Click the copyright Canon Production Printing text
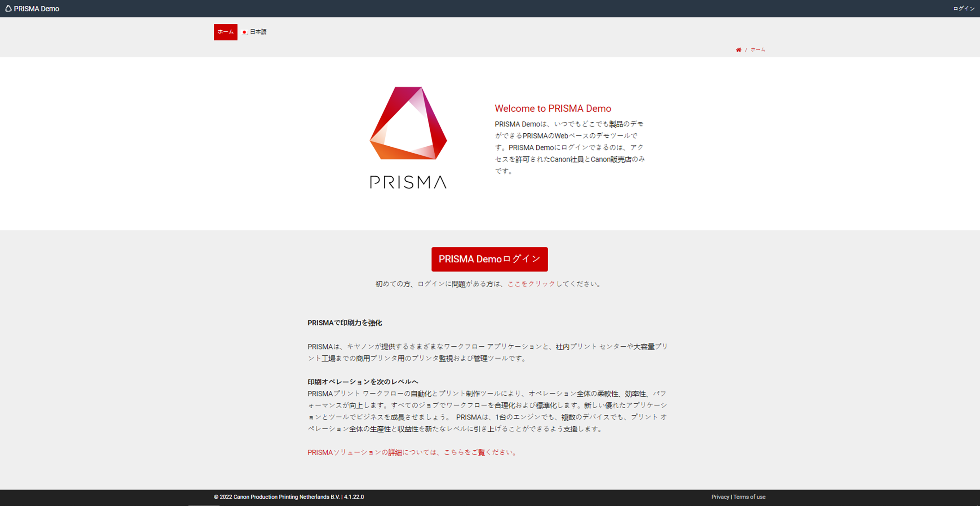980x506 pixels. point(289,497)
